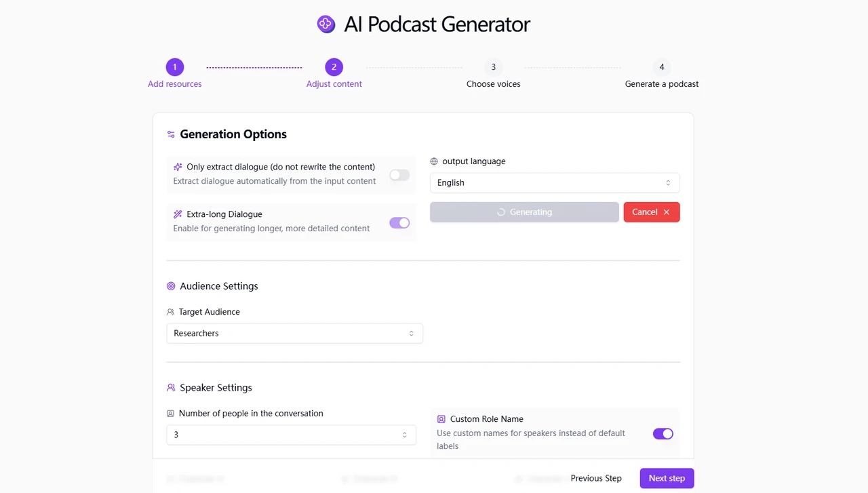The width and height of the screenshot is (868, 493).
Task: Click the Speaker Settings users icon
Action: [x=171, y=388]
